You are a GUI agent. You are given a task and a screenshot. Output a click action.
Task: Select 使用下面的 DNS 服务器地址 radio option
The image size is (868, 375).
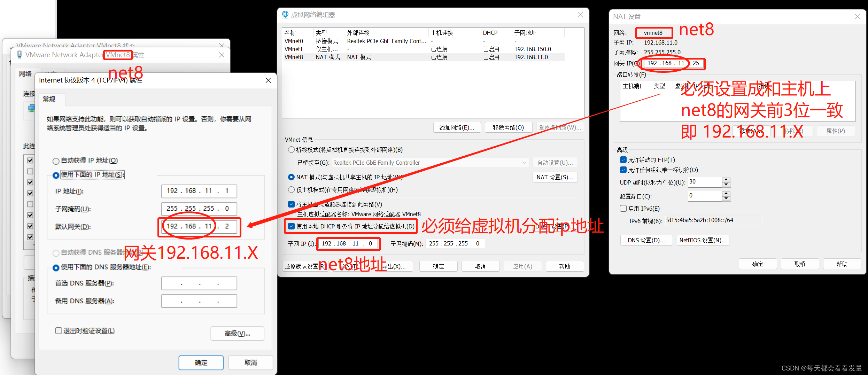click(56, 268)
